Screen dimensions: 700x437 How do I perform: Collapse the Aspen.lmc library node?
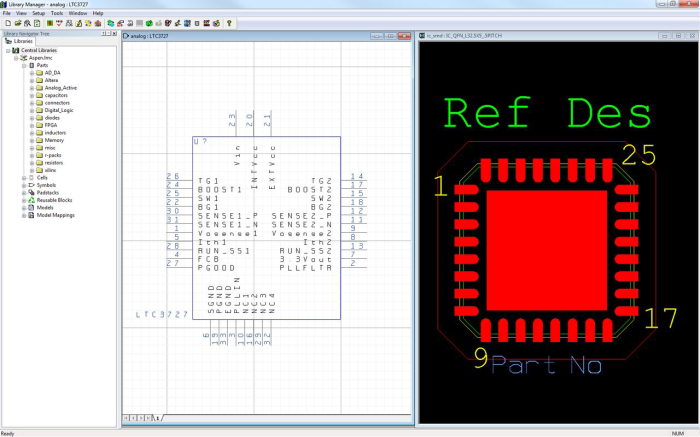(x=16, y=58)
